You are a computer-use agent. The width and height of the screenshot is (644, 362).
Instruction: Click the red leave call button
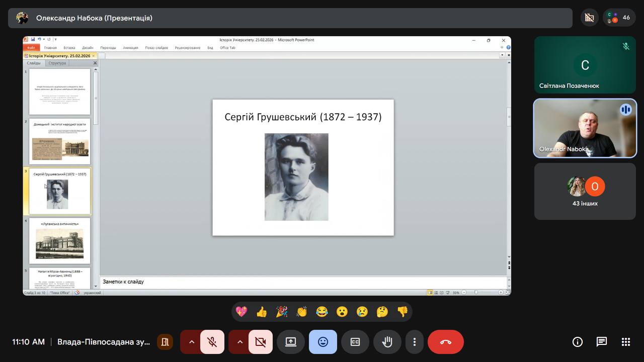pos(445,342)
